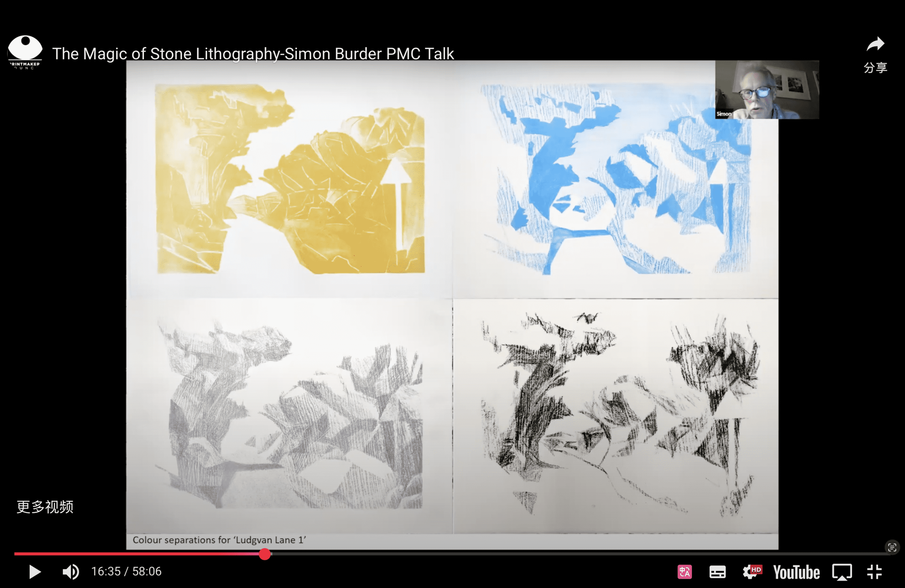Open the pink translate icon
Viewport: 905px width, 588px height.
coord(684,572)
